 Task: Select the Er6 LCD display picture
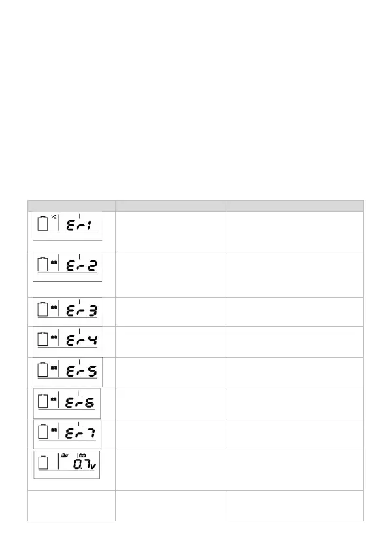coord(67,402)
